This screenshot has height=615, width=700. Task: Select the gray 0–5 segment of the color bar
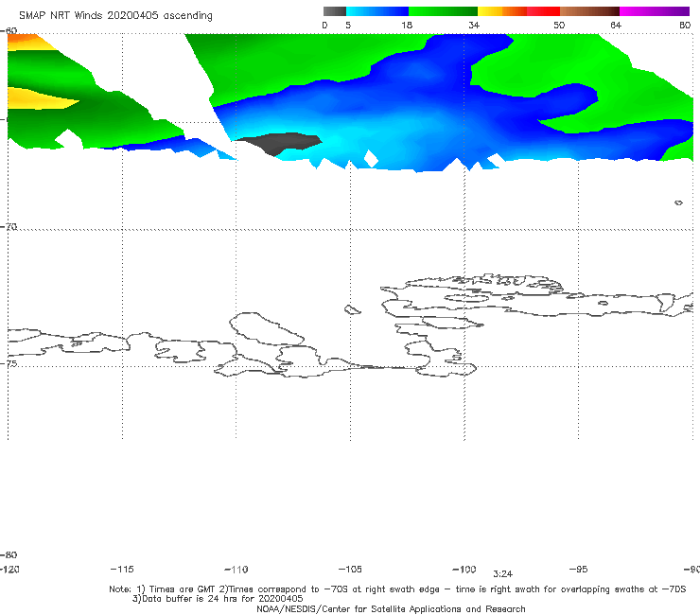335,11
